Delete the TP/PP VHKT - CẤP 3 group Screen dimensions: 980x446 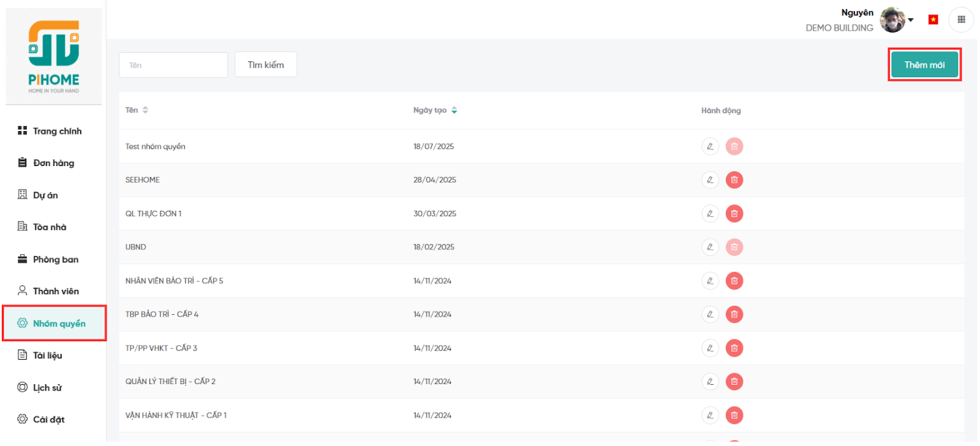coord(734,348)
